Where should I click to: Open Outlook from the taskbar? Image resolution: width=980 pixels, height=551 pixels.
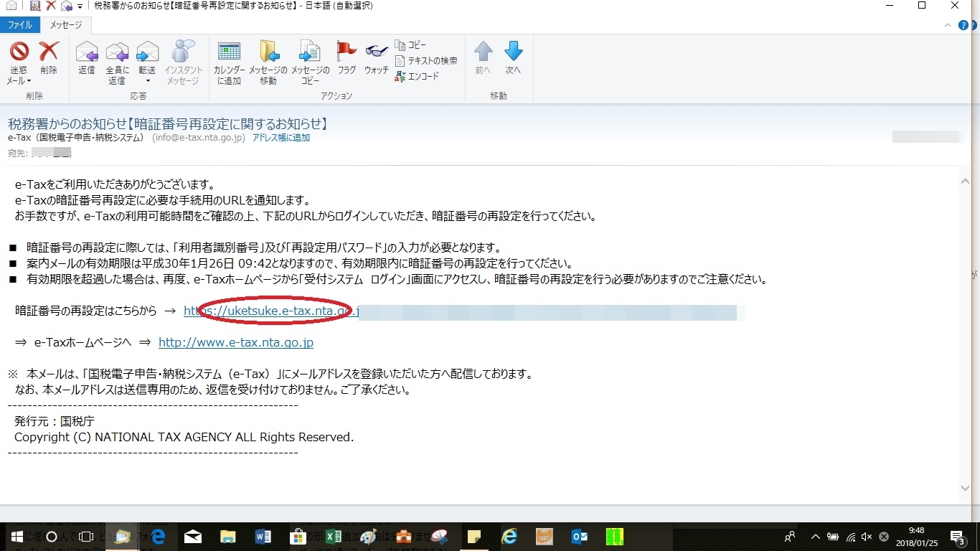point(579,537)
